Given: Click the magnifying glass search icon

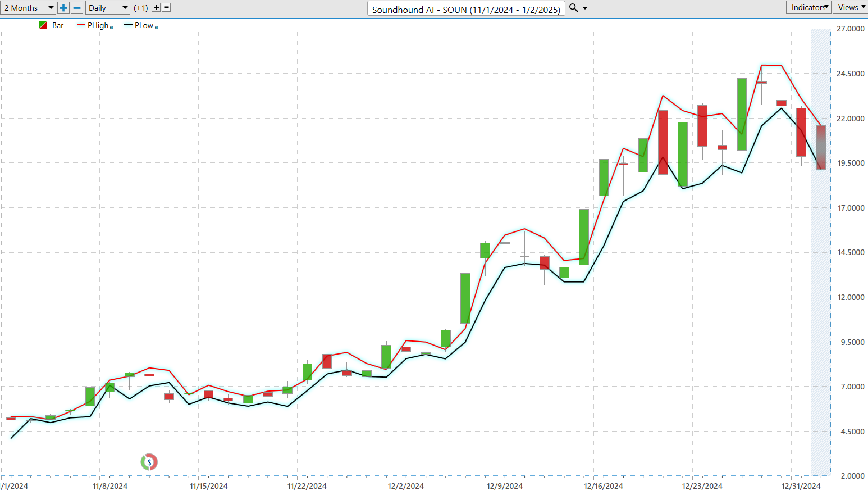Looking at the screenshot, I should pos(573,8).
